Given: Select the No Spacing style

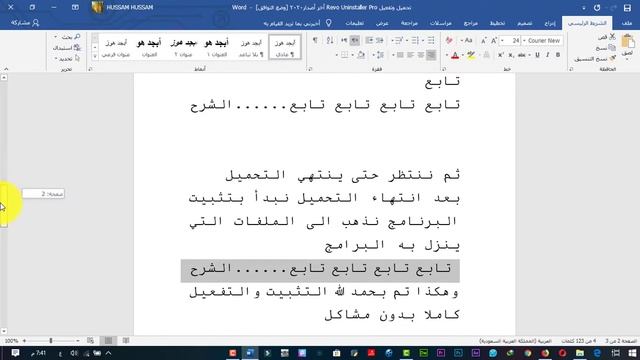Looking at the screenshot, I should pyautogui.click(x=251, y=48).
